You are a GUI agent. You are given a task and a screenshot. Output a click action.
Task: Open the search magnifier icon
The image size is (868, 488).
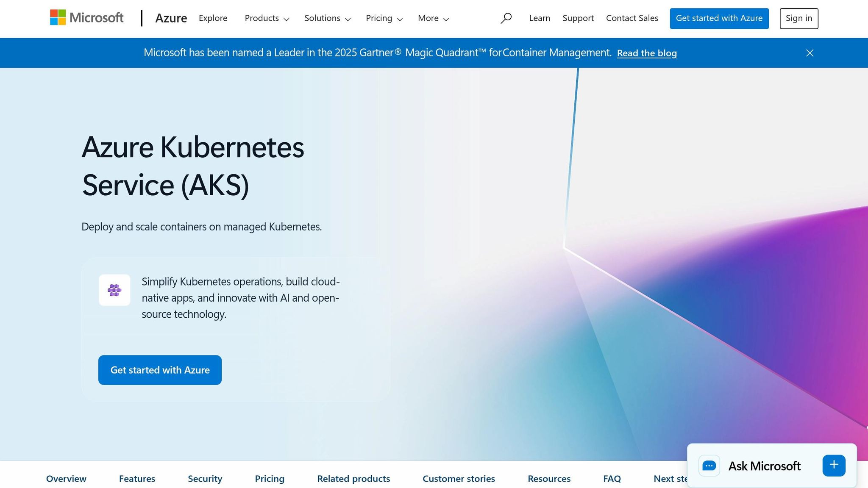coord(506,18)
